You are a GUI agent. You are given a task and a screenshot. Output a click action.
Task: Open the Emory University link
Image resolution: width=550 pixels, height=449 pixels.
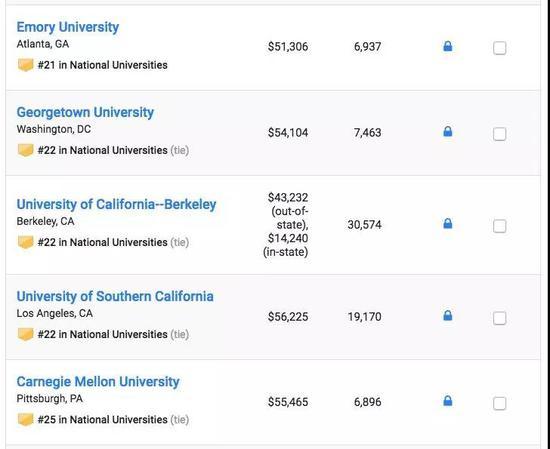68,27
